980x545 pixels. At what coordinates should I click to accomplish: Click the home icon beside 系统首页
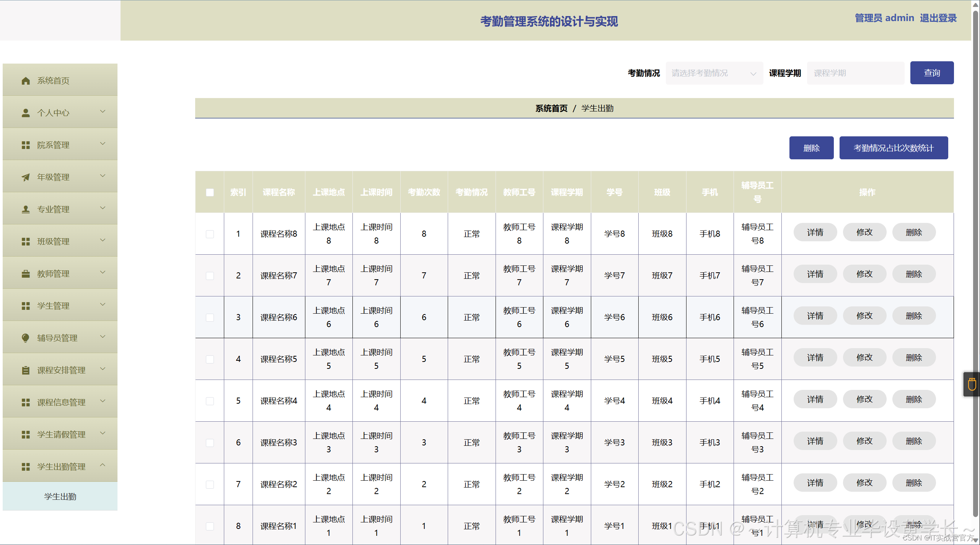pyautogui.click(x=26, y=81)
